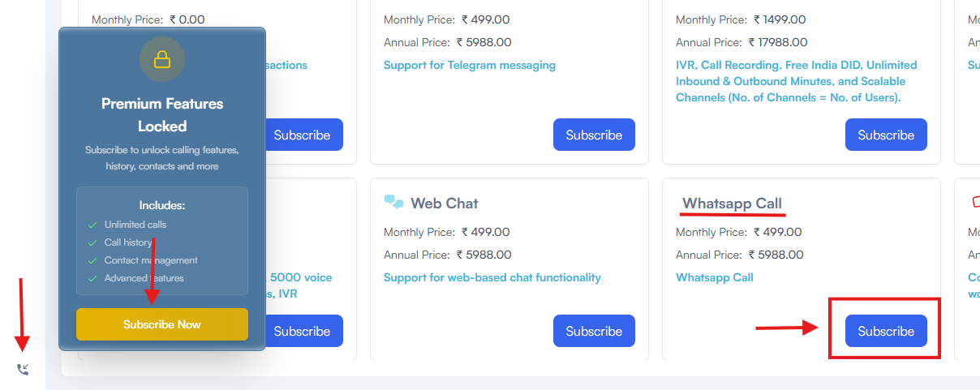Open the Support for Telegram messaging link
Image resolution: width=980 pixels, height=390 pixels.
tap(470, 65)
